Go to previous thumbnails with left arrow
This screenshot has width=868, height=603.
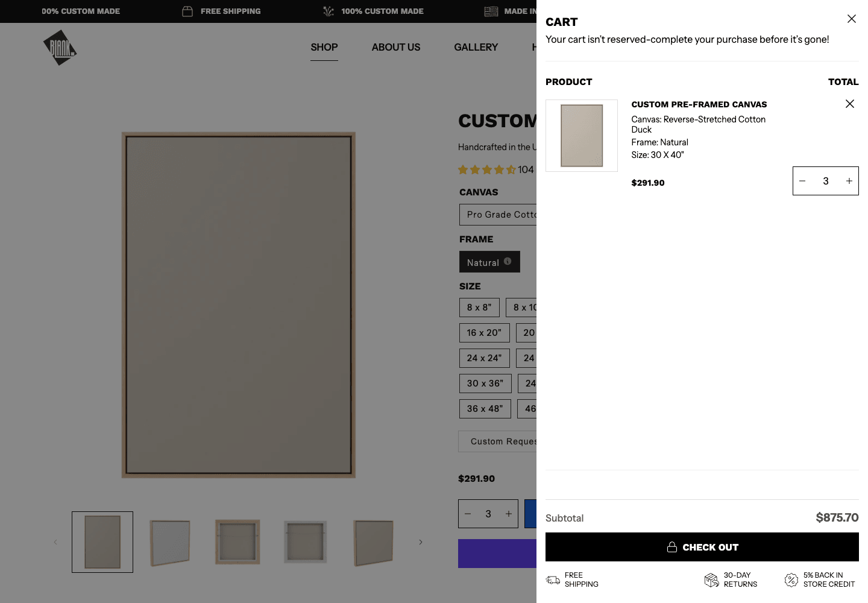point(55,542)
